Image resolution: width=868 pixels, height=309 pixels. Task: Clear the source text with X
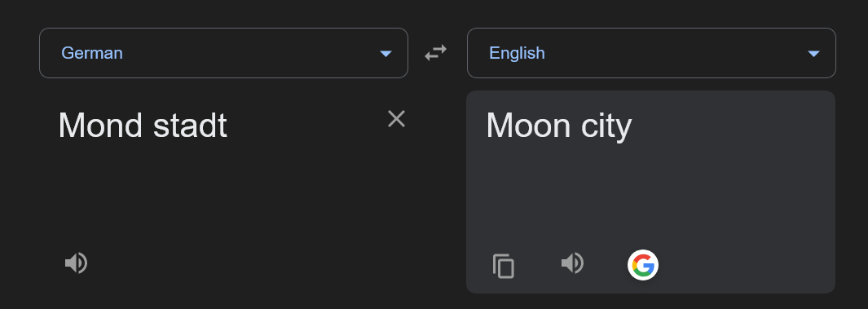pyautogui.click(x=396, y=118)
